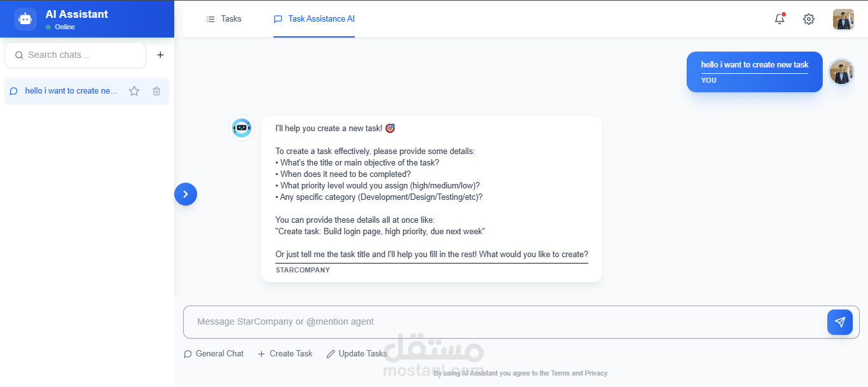Click the bullet about specific category

(x=379, y=197)
